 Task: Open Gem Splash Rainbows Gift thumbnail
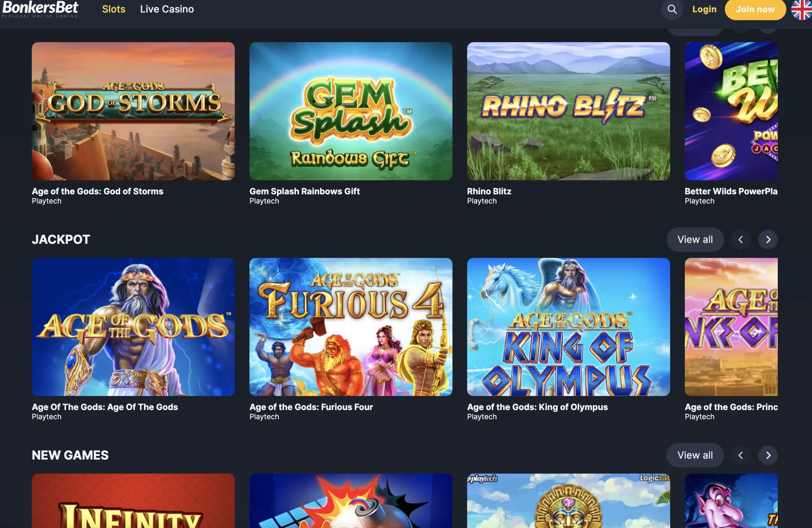point(351,111)
